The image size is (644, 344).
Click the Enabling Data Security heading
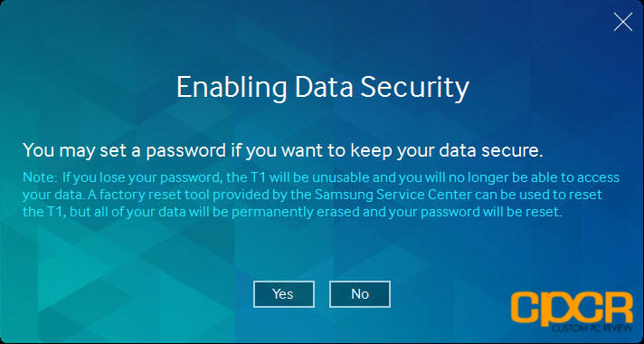322,87
